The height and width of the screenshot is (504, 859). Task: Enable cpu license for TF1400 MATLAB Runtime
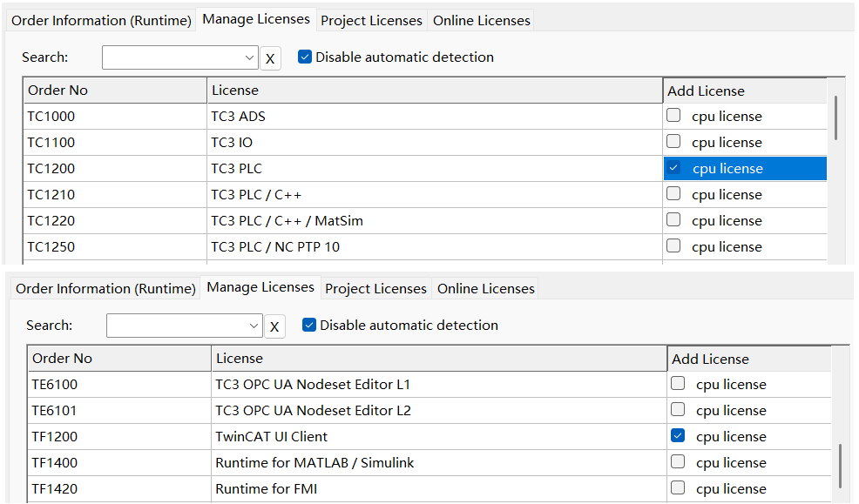pos(678,461)
